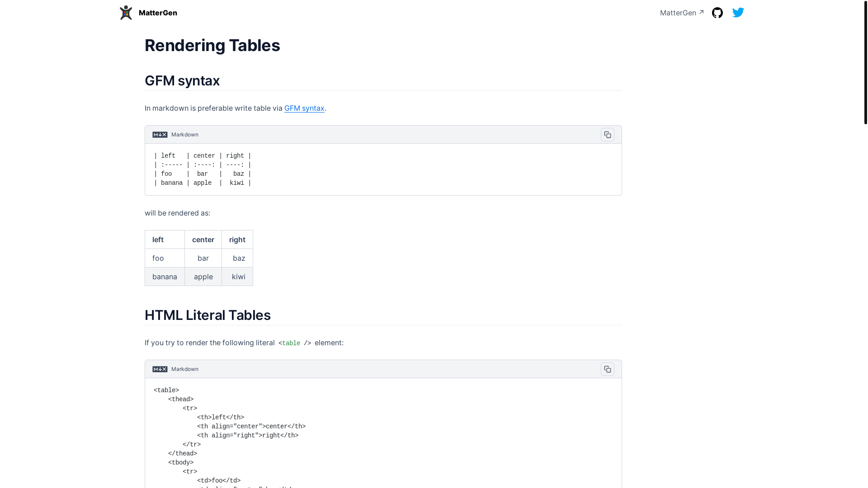Image resolution: width=868 pixels, height=488 pixels.
Task: Click the 'right' table header cell
Action: [237, 239]
